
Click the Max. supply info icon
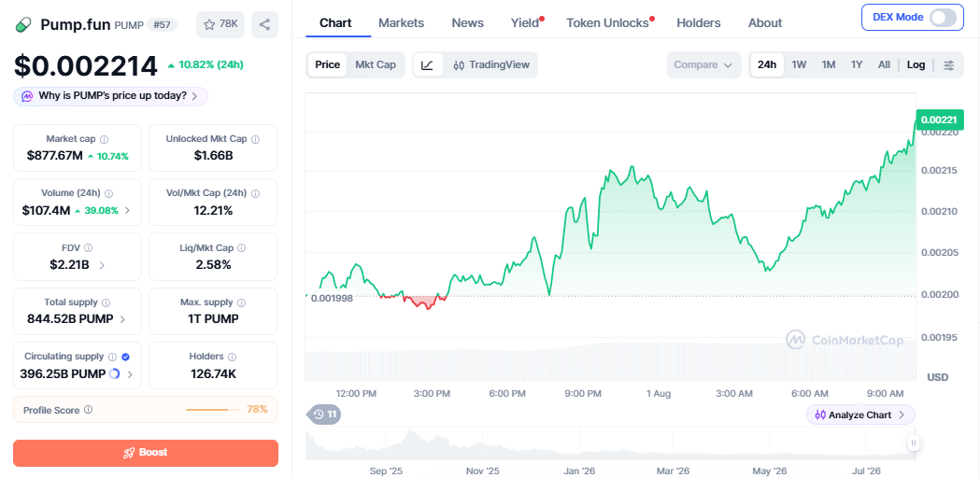click(241, 302)
